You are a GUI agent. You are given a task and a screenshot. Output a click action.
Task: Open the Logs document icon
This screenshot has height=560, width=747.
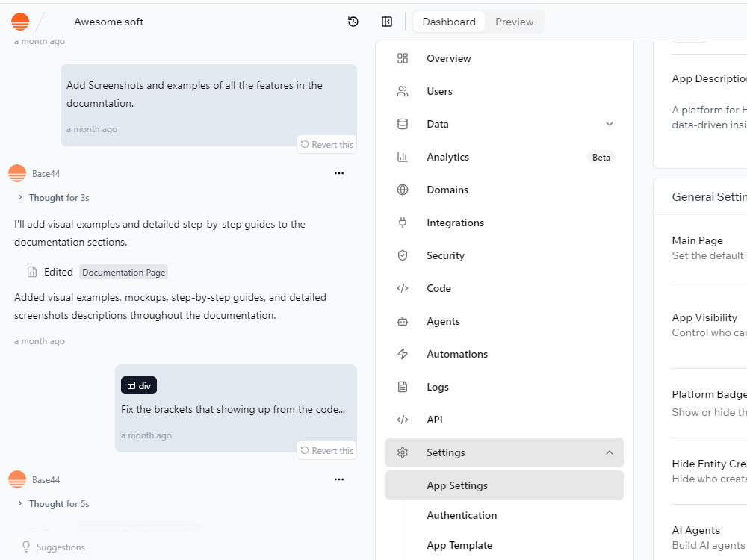pyautogui.click(x=403, y=387)
